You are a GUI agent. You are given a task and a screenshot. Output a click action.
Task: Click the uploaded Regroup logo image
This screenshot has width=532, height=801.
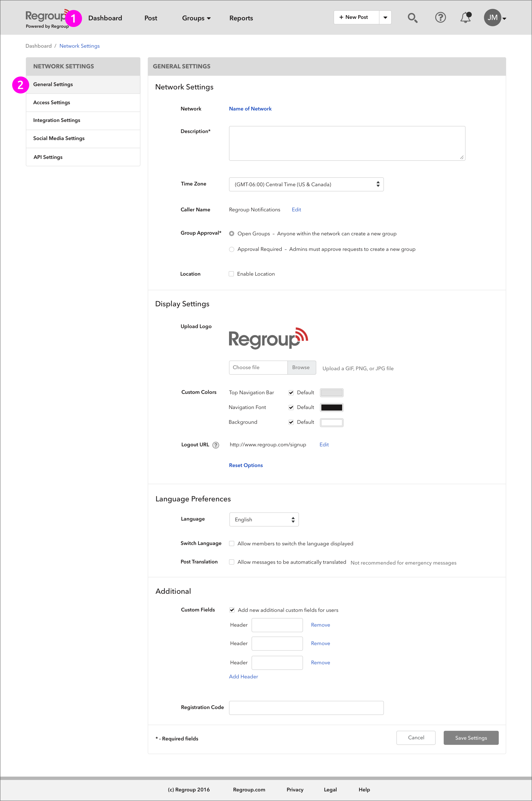(268, 338)
